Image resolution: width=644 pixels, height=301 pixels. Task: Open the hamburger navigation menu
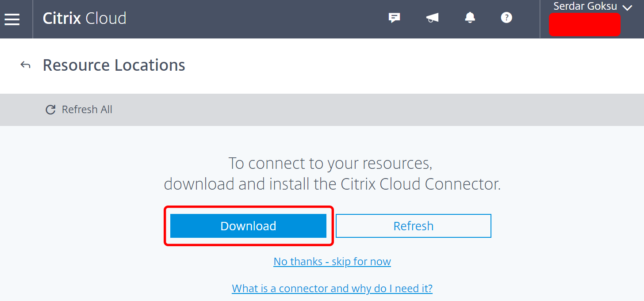pos(12,19)
